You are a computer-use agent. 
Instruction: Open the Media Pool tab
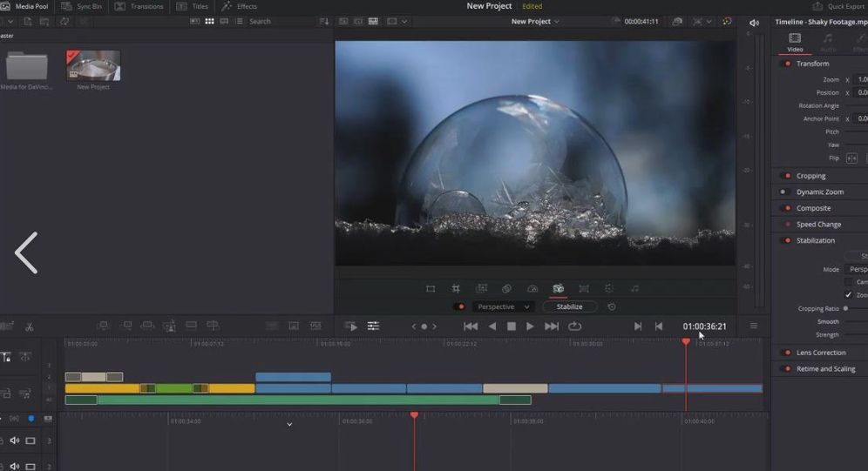pyautogui.click(x=24, y=6)
